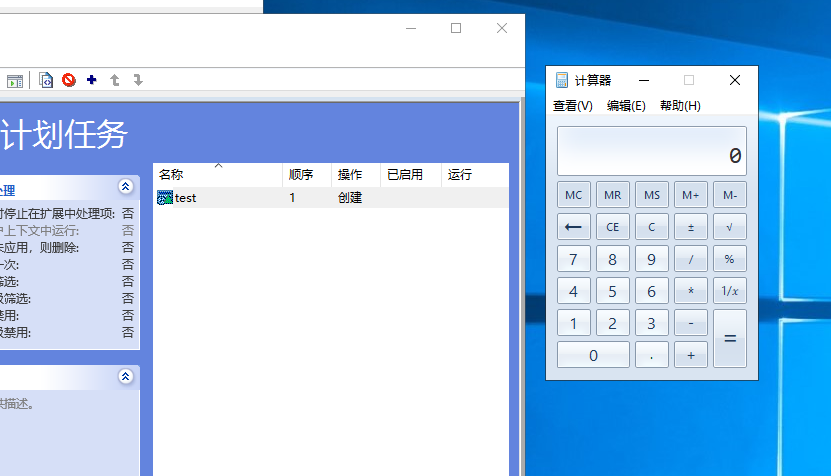Collapse the processing section with chevron

[x=125, y=187]
